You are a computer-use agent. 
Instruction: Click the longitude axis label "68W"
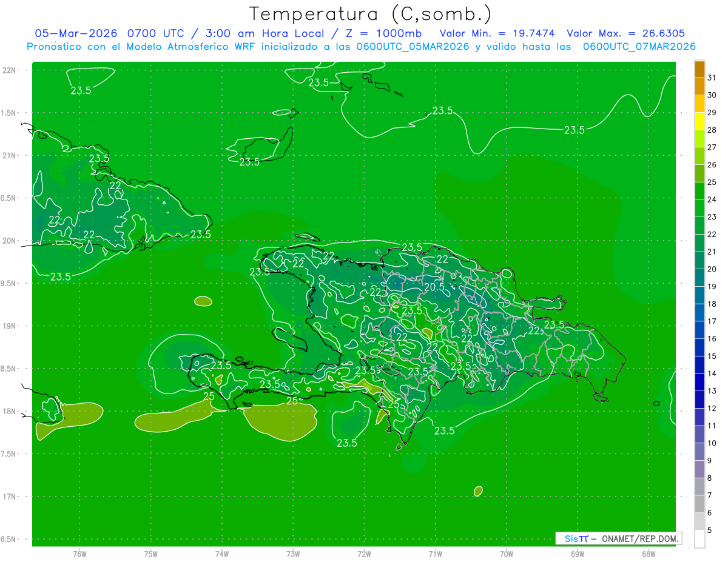(649, 554)
